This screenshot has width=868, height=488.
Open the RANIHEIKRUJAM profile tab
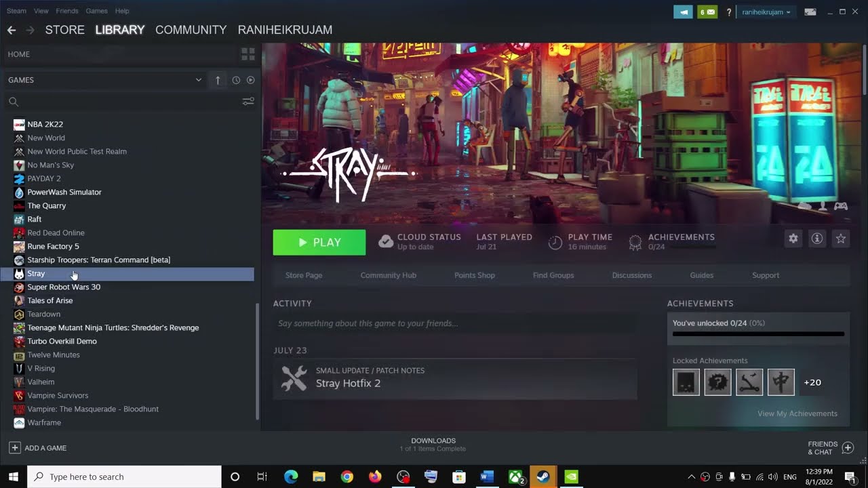point(285,30)
